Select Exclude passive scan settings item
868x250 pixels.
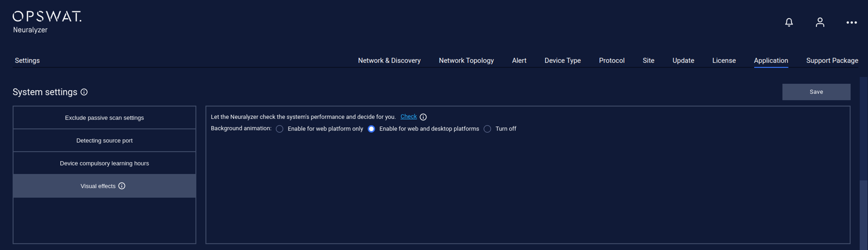click(x=104, y=118)
